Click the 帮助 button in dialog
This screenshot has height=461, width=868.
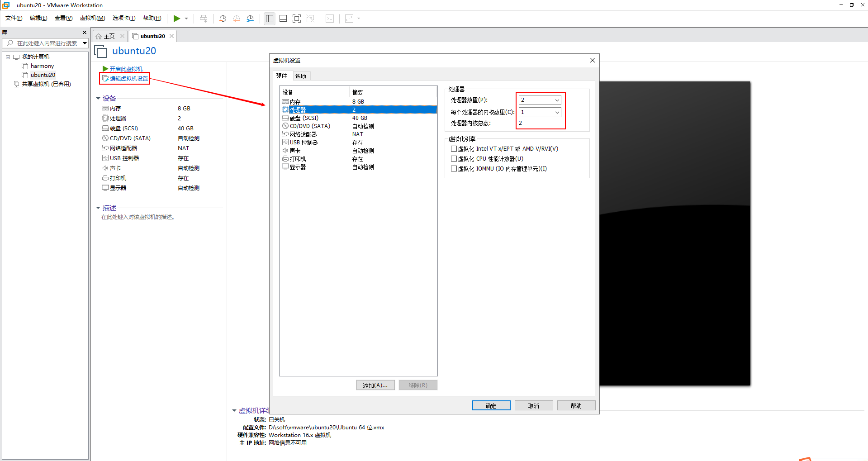click(x=576, y=406)
